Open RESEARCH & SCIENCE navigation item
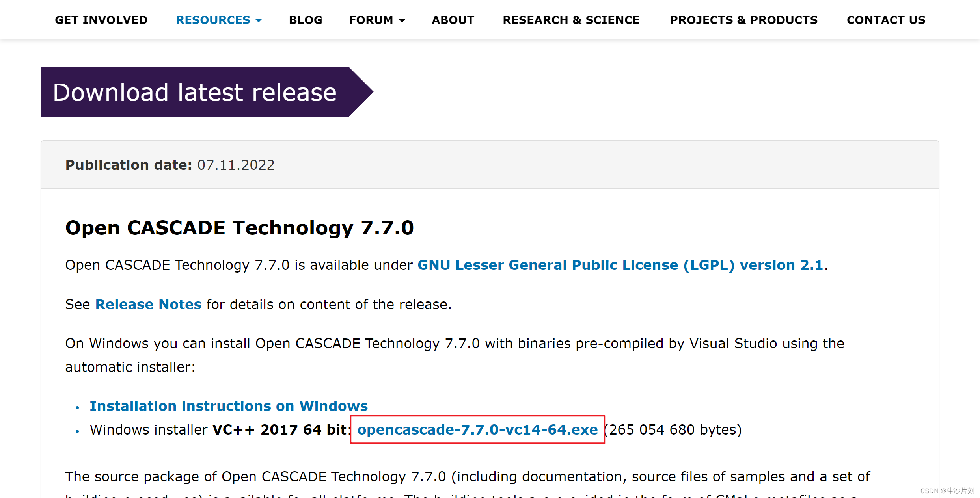Viewport: 980px width, 498px height. pos(571,20)
